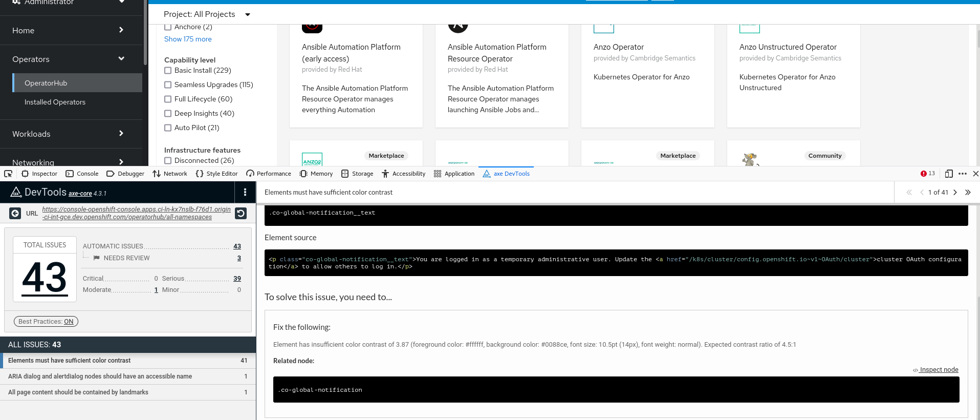Check the Disconnected infrastructure filter

[168, 161]
